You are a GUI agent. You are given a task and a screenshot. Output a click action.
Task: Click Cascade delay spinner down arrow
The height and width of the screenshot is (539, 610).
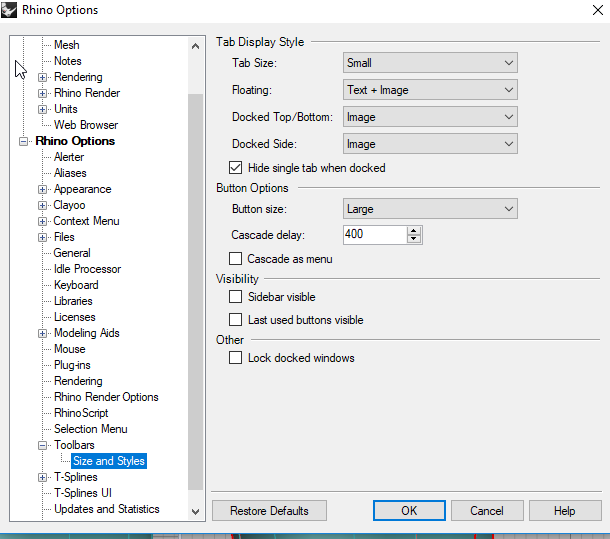[414, 239]
